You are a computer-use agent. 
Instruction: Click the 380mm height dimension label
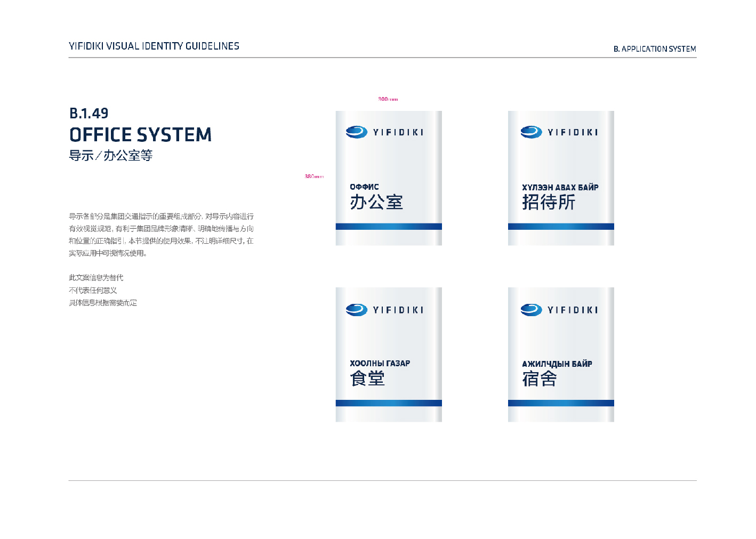point(314,176)
